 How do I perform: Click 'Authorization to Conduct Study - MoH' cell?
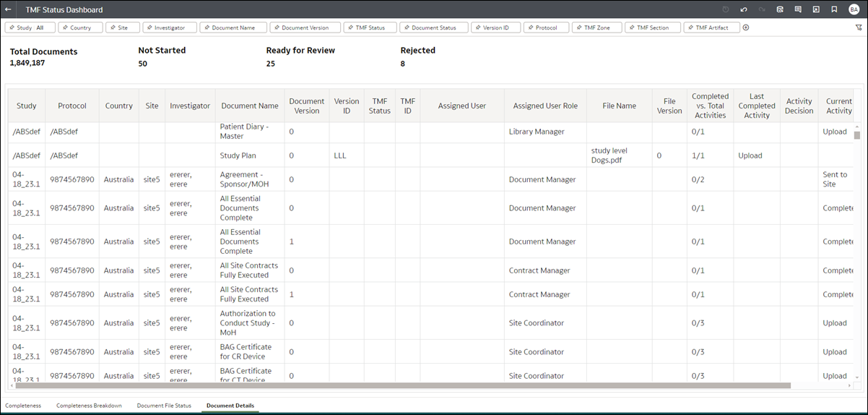tap(251, 323)
